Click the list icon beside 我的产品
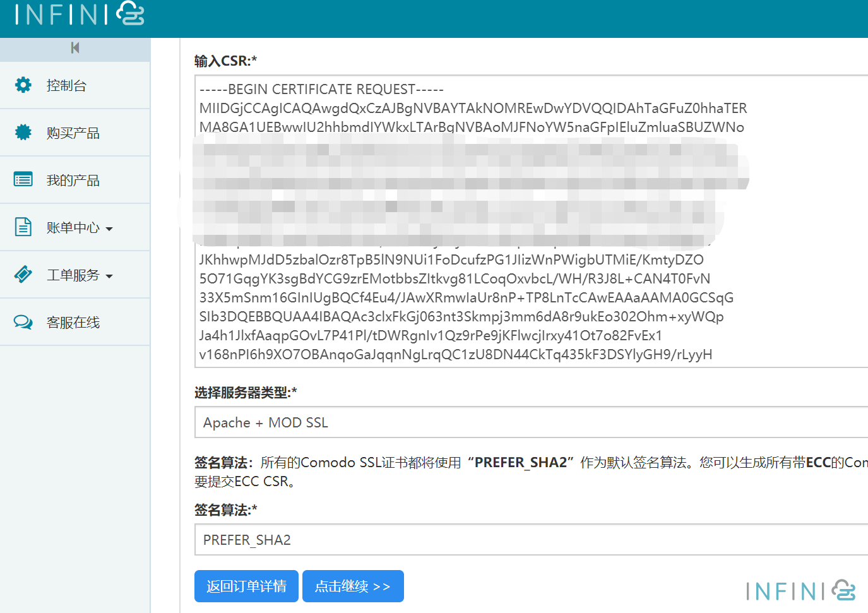 [x=23, y=180]
